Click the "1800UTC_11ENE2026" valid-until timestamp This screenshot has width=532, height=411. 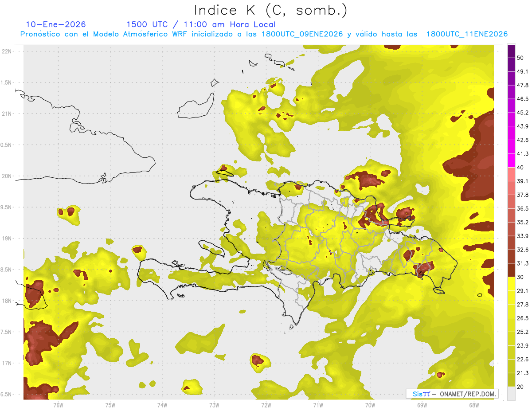[x=467, y=34]
